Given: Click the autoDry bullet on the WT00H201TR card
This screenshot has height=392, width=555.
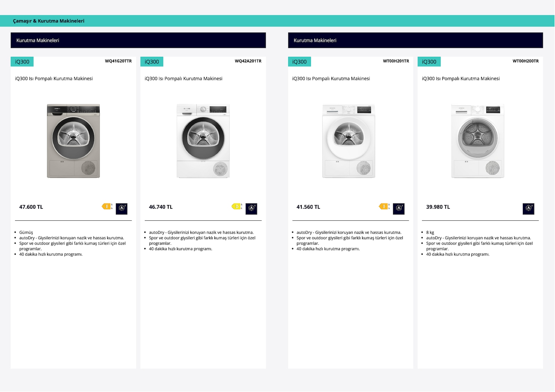Looking at the screenshot, I should click(x=349, y=233).
